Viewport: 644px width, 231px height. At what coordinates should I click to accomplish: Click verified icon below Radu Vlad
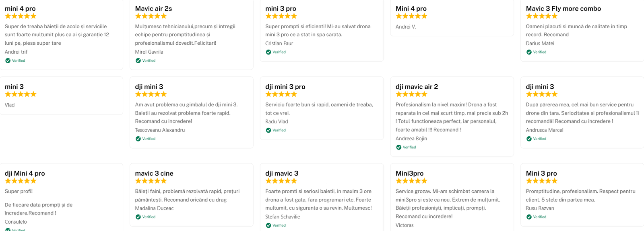click(x=268, y=131)
